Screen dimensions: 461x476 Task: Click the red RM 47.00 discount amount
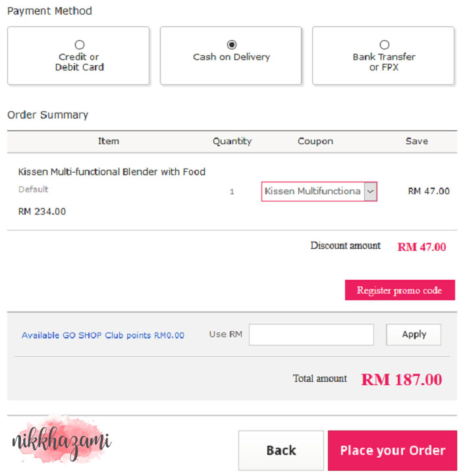click(x=421, y=247)
